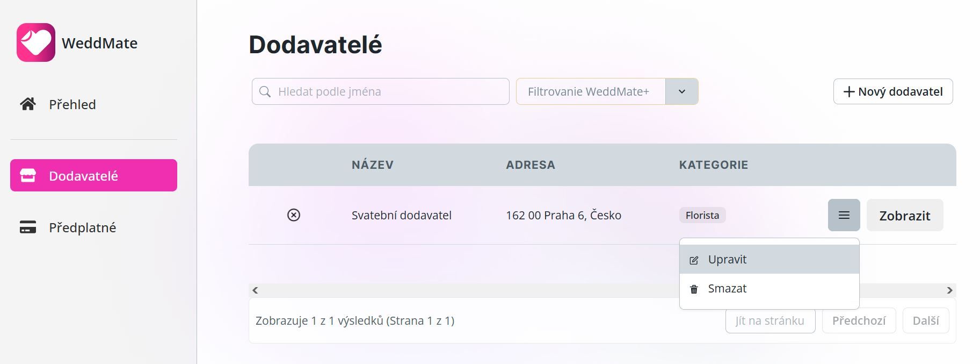The width and height of the screenshot is (980, 364).
Task: Click the circled X status icon in row
Action: (x=294, y=215)
